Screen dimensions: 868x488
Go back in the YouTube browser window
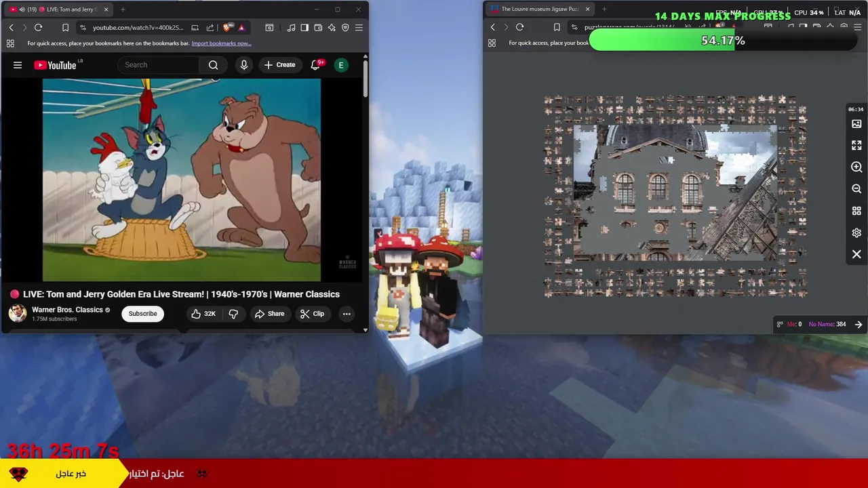tap(12, 28)
